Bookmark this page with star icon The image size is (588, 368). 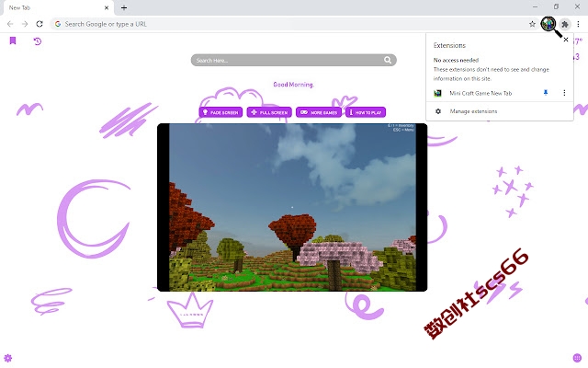[532, 24]
